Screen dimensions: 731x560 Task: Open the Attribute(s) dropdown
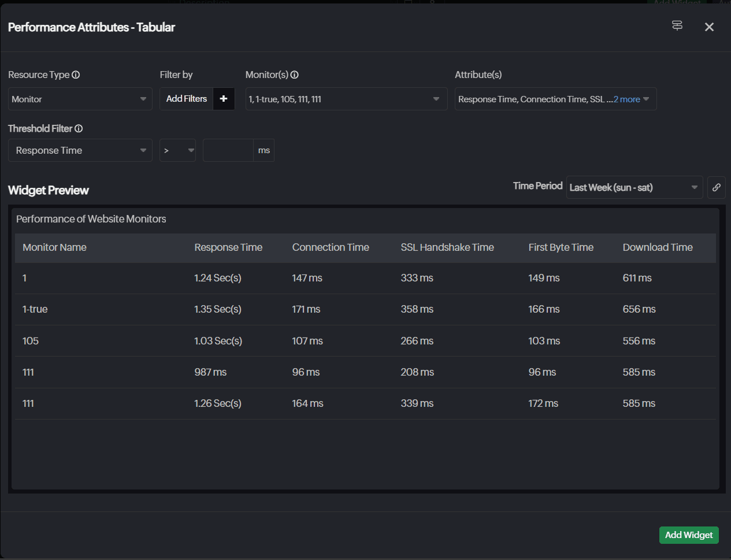coord(532,99)
